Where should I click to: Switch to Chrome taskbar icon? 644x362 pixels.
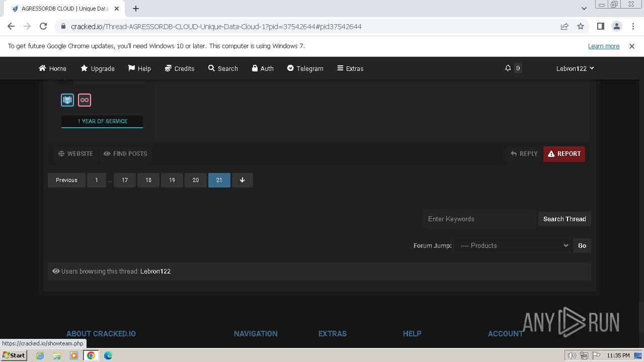tap(91, 355)
